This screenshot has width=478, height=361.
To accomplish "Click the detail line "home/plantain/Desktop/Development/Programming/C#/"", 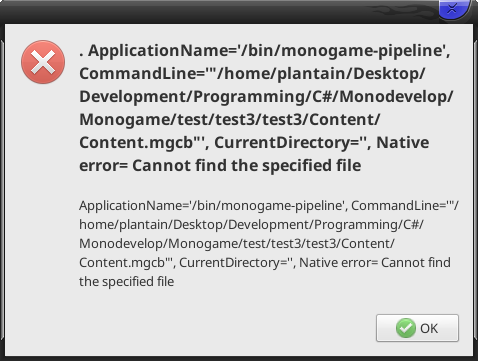I will point(251,225).
